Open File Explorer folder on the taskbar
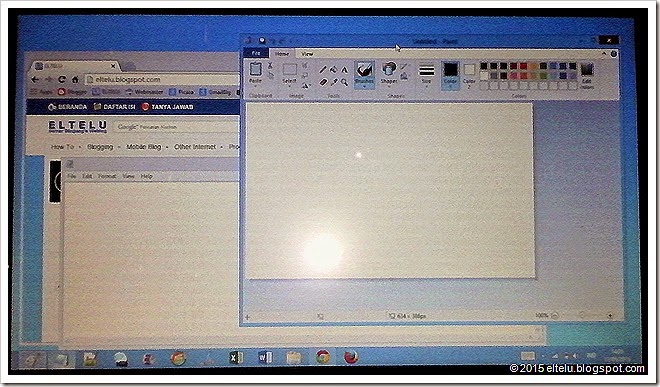The width and height of the screenshot is (660, 387). click(294, 358)
